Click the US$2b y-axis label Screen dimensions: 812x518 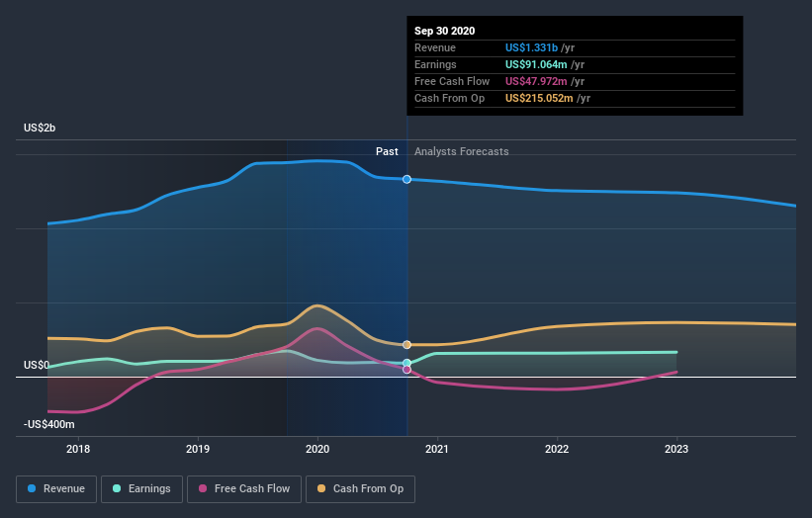pos(40,128)
